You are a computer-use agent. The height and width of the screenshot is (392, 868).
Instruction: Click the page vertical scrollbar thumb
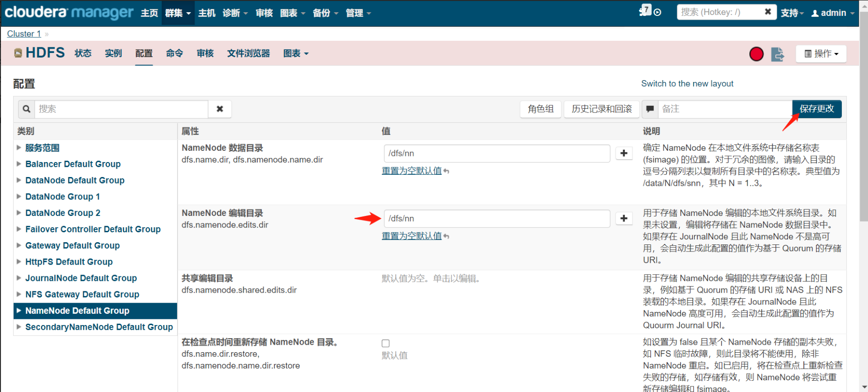point(864,116)
